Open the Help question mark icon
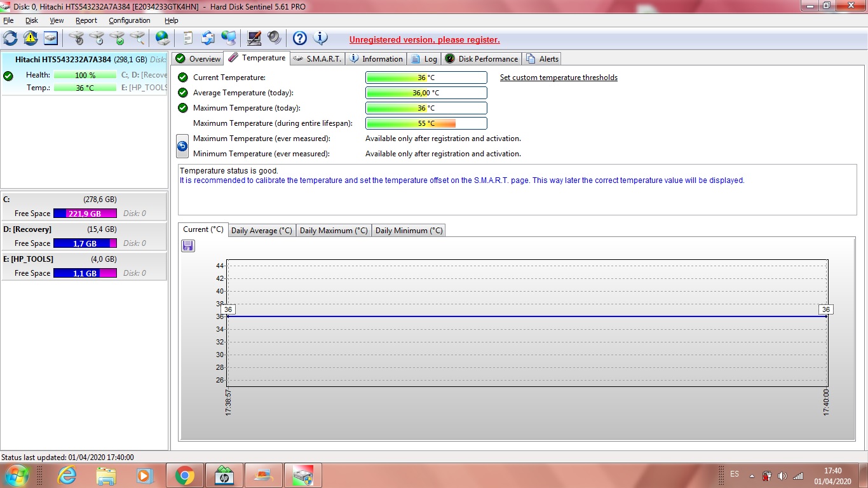Screen dimensions: 868x488 [300, 38]
